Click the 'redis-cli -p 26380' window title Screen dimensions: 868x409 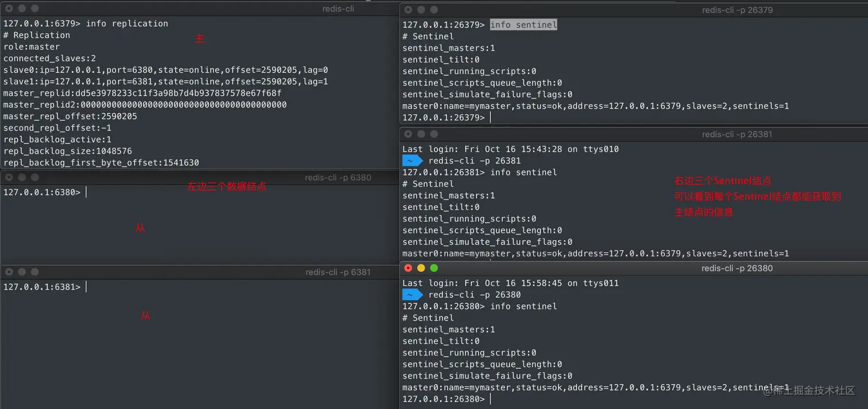(737, 268)
